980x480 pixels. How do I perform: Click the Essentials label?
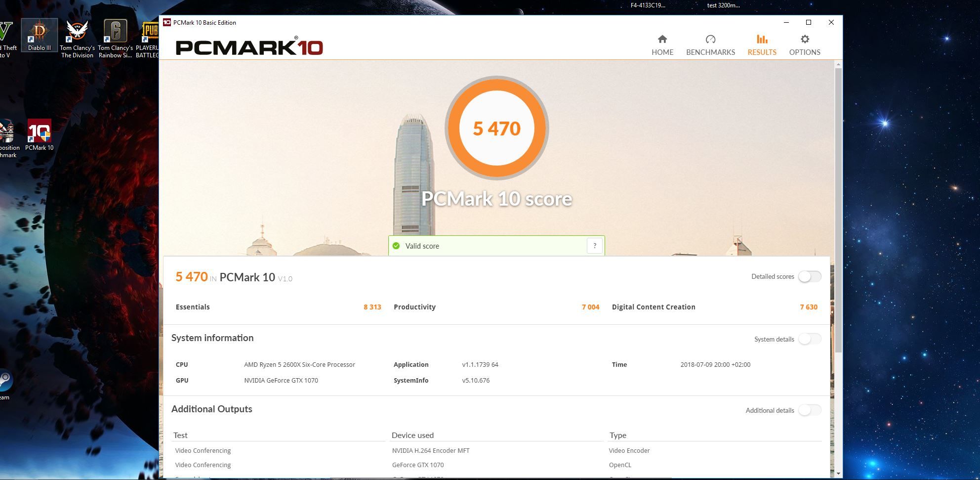[193, 307]
